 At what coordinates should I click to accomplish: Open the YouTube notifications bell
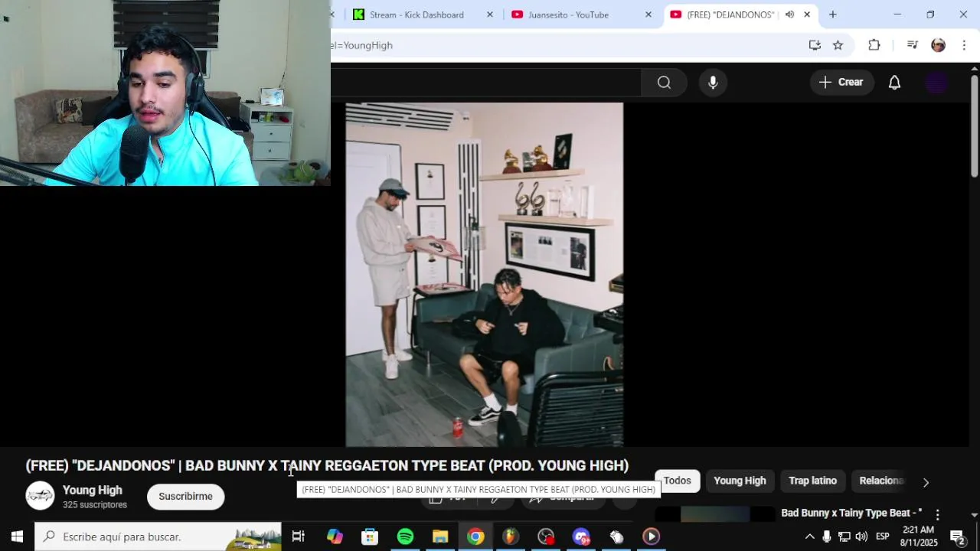(894, 83)
